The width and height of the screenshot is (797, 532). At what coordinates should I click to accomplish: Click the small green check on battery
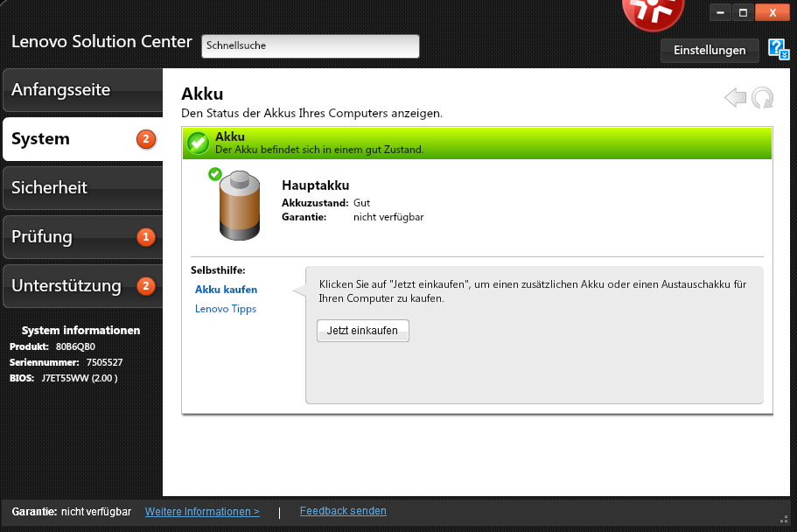click(215, 174)
